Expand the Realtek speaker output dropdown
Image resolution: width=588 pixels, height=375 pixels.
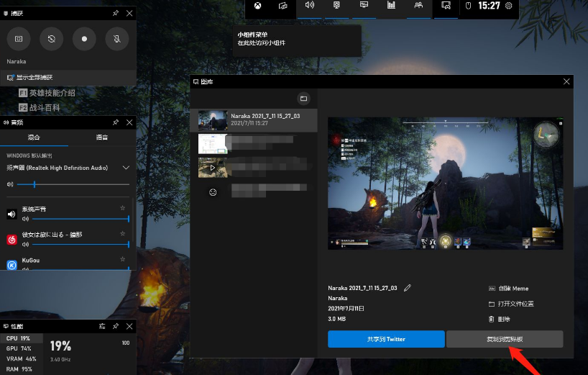(126, 168)
